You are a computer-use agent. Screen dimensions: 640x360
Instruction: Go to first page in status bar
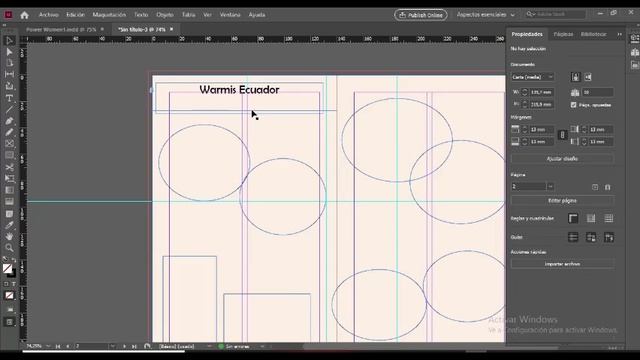pyautogui.click(x=58, y=347)
